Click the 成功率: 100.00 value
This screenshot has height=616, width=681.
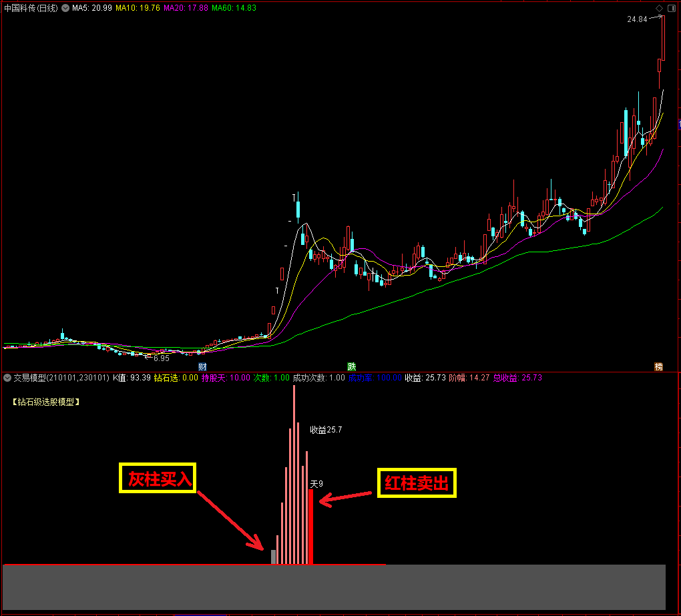pyautogui.click(x=375, y=378)
